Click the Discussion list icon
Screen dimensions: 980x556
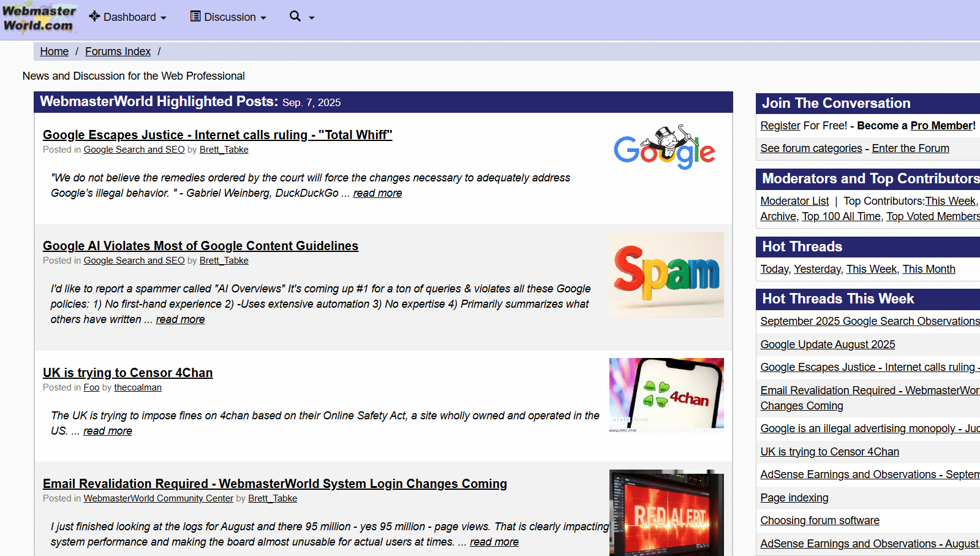pos(195,17)
